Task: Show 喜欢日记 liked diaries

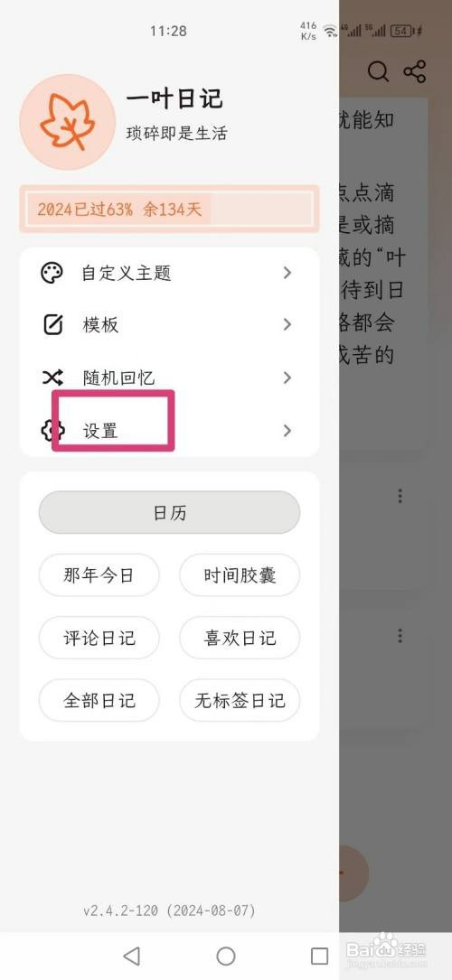Action: point(240,638)
